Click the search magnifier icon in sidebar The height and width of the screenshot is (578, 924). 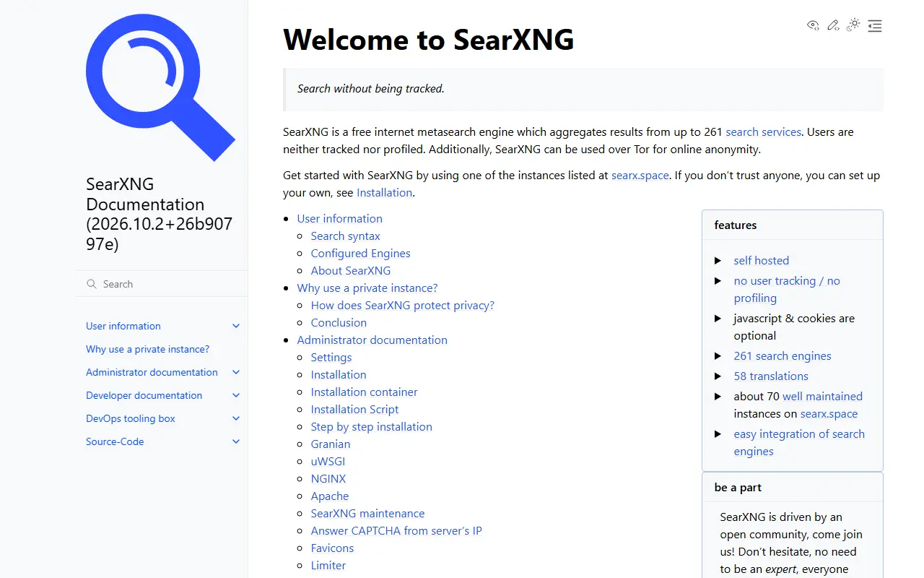coord(92,284)
